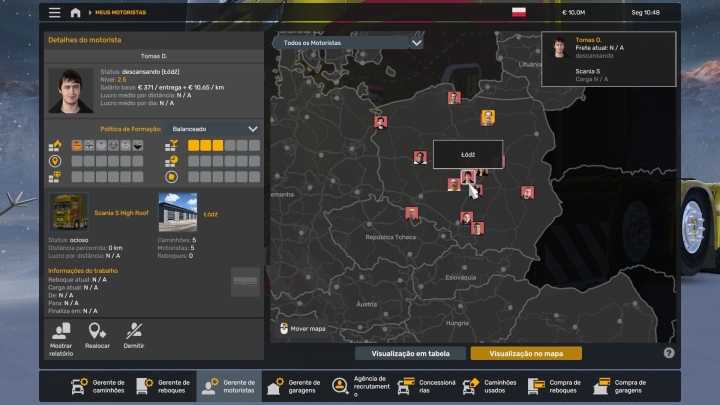720x405 pixels.
Task: Click the Realocar relocate driver icon
Action: pos(97,331)
